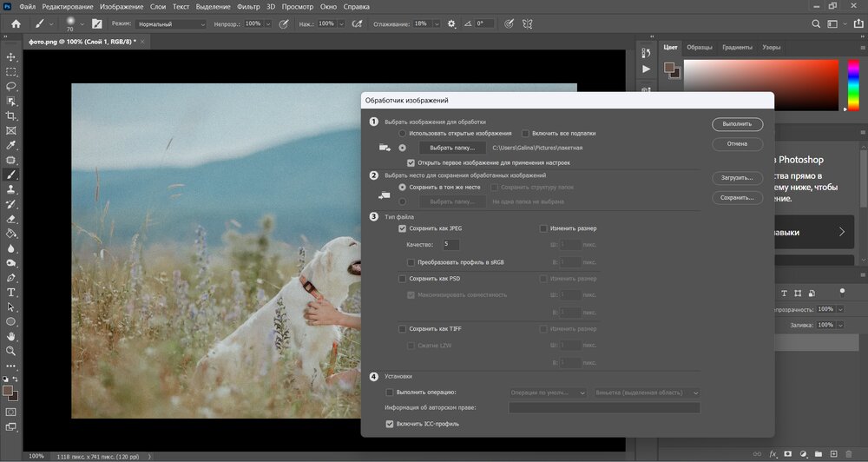Viewport: 868px width, 462px height.
Task: Select the Horizontal Type tool
Action: click(11, 292)
